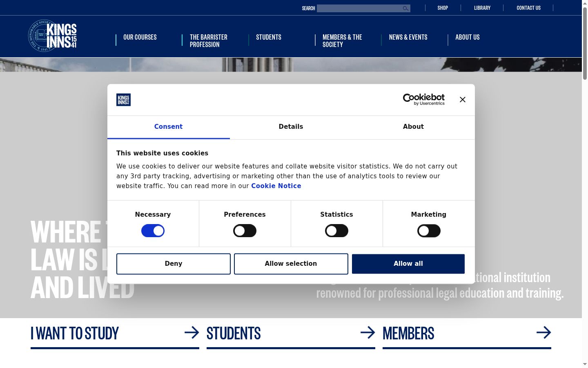Click the arrow beside Students heading
The image size is (588, 368).
tap(367, 332)
